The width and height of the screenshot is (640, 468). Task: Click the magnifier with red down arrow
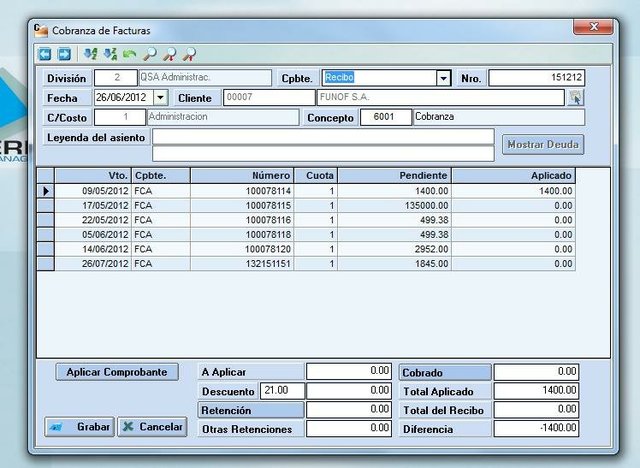(x=169, y=54)
